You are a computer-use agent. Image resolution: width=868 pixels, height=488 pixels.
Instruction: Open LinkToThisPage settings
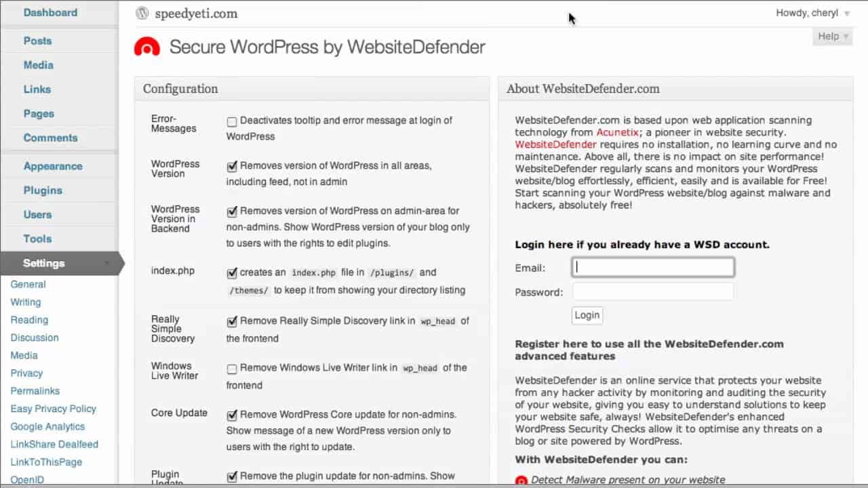pyautogui.click(x=46, y=462)
